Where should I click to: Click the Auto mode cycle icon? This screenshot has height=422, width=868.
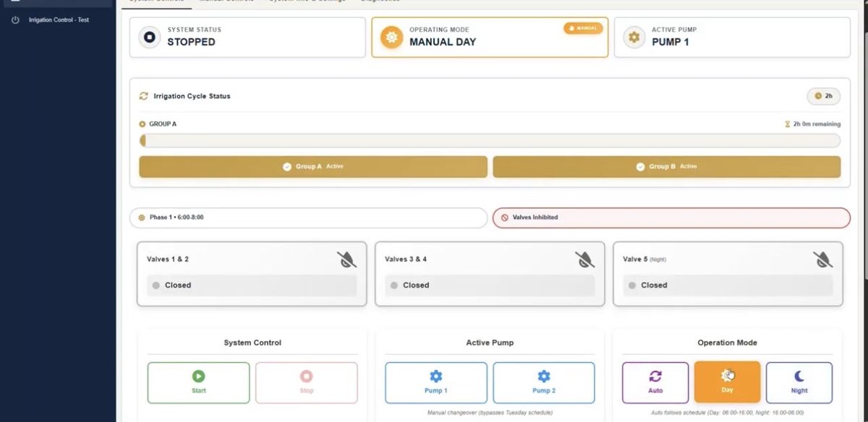click(655, 376)
